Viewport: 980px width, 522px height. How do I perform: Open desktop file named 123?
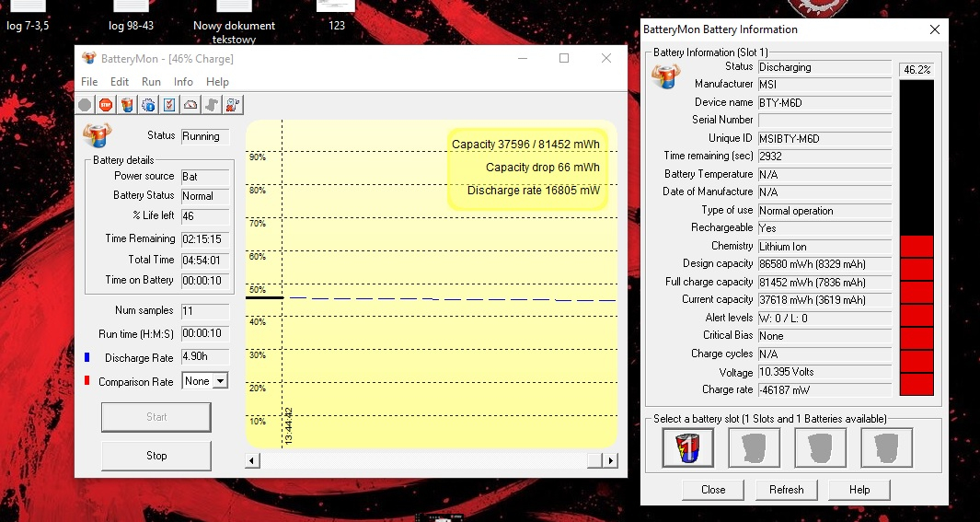pos(336,17)
